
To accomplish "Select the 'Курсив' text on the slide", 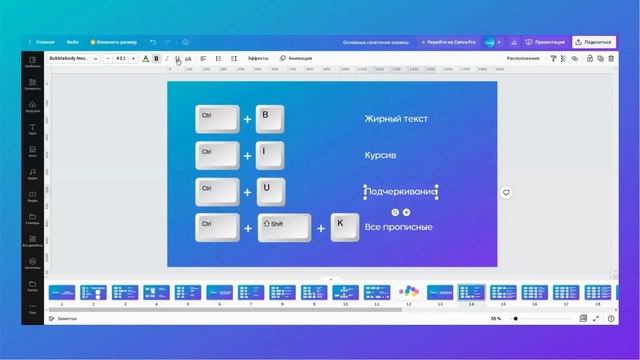I will point(380,155).
